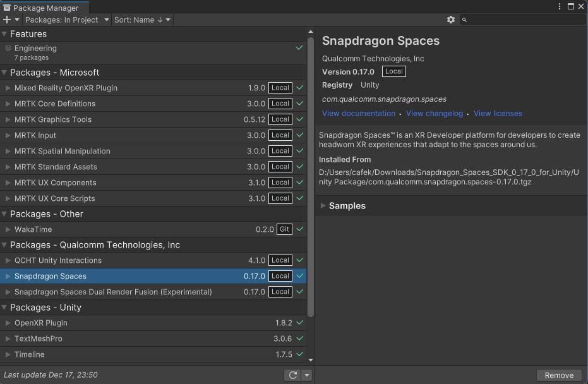
Task: Select the OpenXR Plugin package
Action: pos(153,323)
